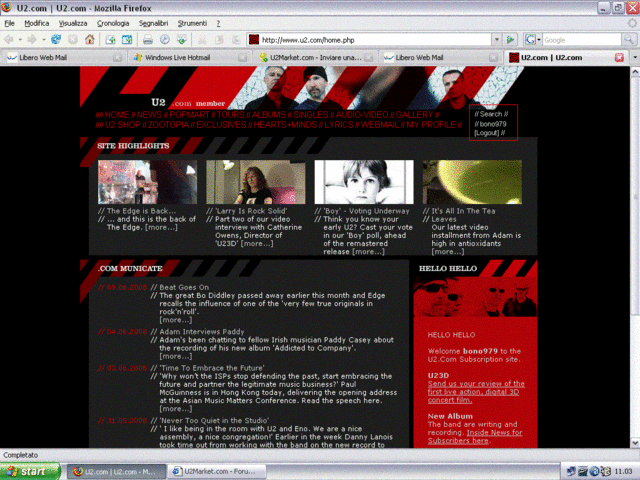Open 'Send us your review' U23D link

[x=476, y=392]
